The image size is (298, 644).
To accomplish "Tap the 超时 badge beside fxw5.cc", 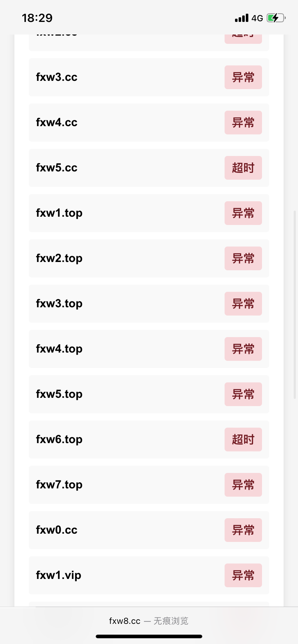I will [x=243, y=168].
